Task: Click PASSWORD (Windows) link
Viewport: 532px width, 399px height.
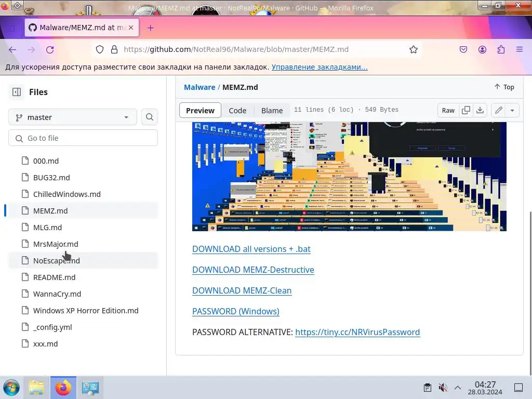Action: 236,312
